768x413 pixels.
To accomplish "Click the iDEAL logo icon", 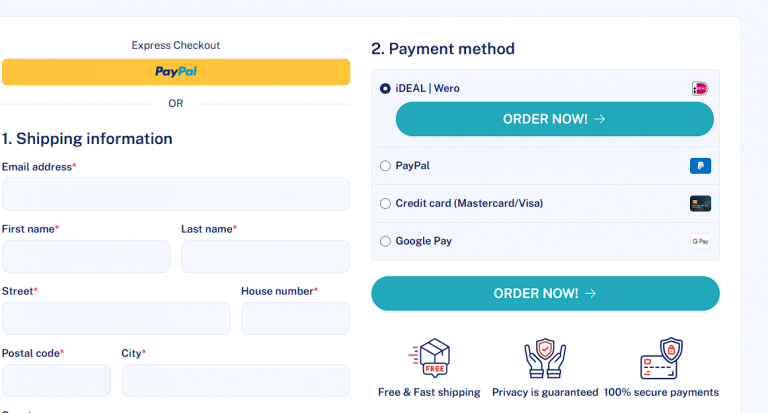I will (x=700, y=89).
